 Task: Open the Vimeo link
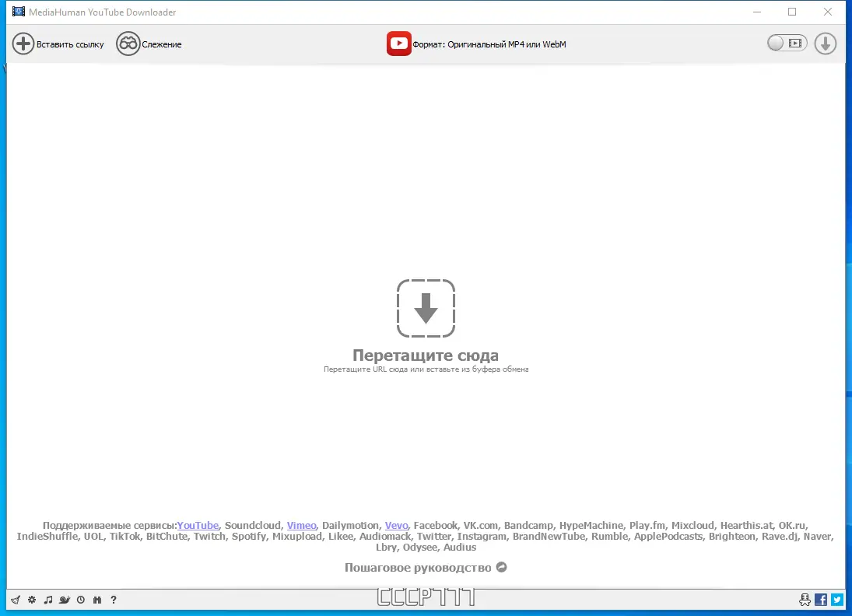302,525
